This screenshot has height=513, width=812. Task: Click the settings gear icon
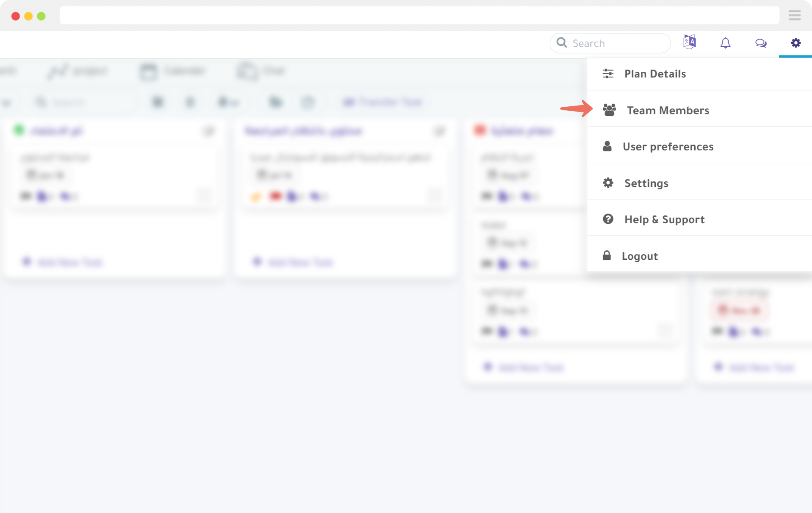(x=795, y=43)
